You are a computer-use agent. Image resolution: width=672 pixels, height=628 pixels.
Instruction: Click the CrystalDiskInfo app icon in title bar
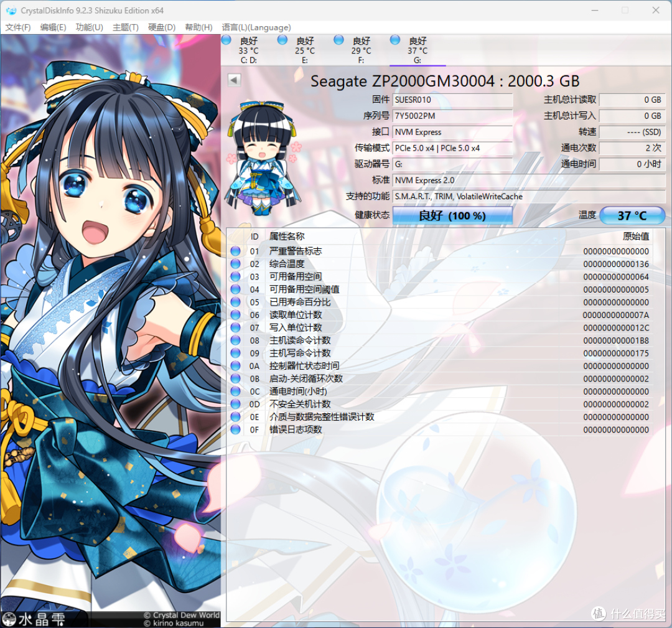coord(11,11)
